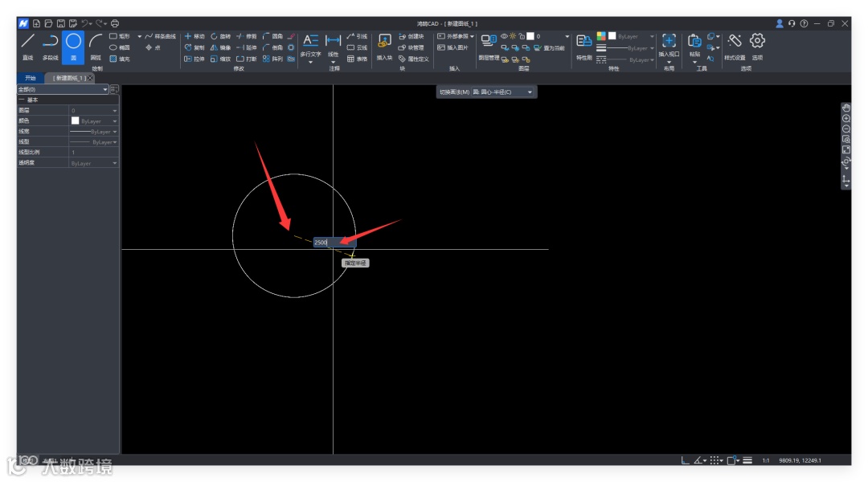868x482 pixels.
Task: Collapse the 基本 properties section
Action: pos(22,100)
